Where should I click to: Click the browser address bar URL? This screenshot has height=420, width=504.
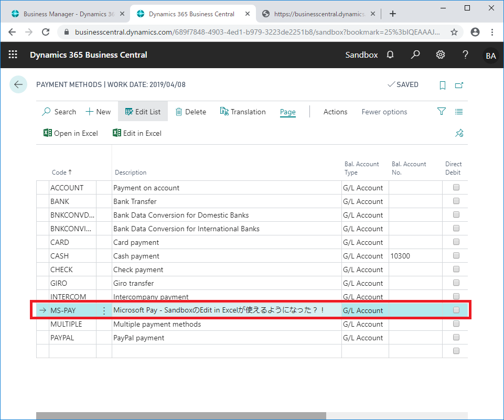(x=257, y=32)
